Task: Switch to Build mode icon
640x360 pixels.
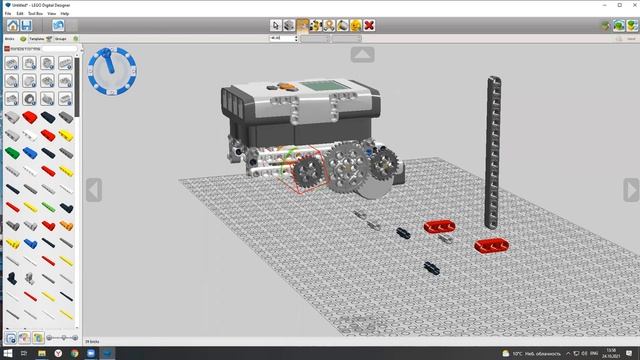Action: 606,26
